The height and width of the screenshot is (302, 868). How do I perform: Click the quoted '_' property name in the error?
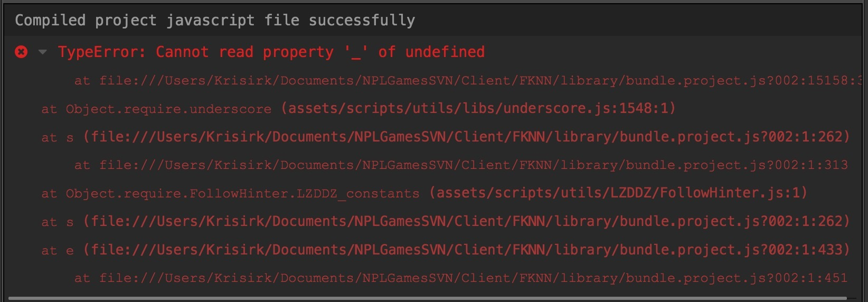356,52
